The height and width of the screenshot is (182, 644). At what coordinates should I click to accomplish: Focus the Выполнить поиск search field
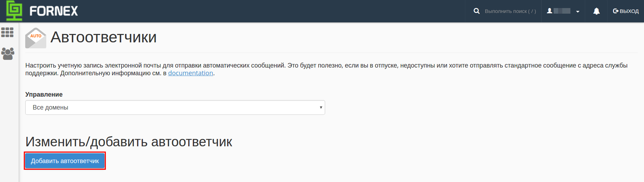(x=510, y=11)
